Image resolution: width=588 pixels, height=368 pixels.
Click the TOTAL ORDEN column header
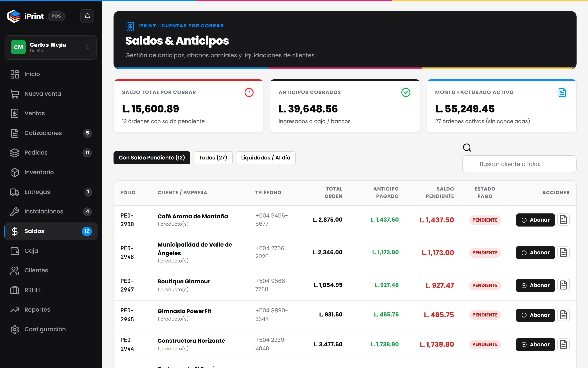(333, 193)
